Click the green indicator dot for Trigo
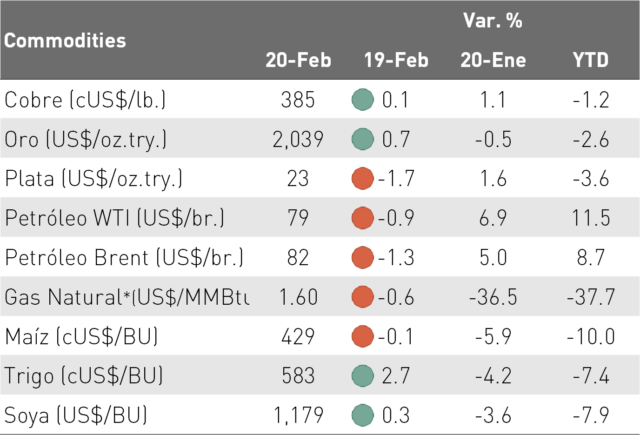The image size is (640, 435). [362, 376]
